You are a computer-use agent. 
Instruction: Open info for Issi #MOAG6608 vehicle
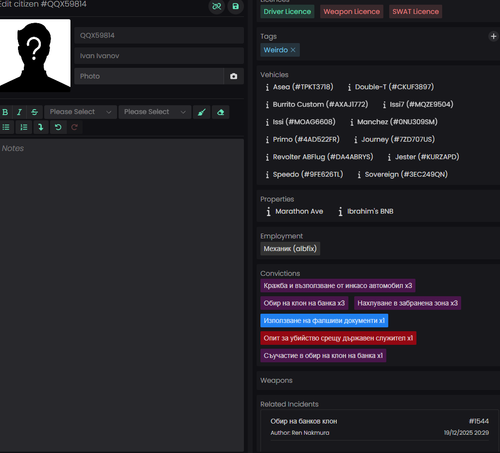pos(267,122)
